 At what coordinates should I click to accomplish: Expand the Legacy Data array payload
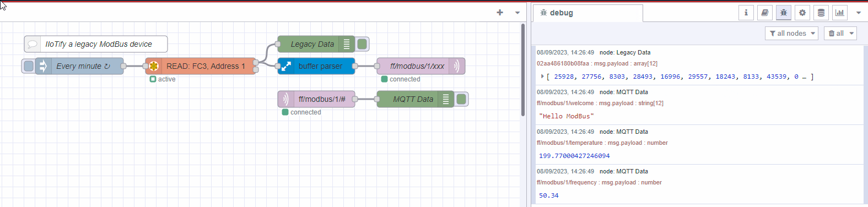click(x=542, y=77)
